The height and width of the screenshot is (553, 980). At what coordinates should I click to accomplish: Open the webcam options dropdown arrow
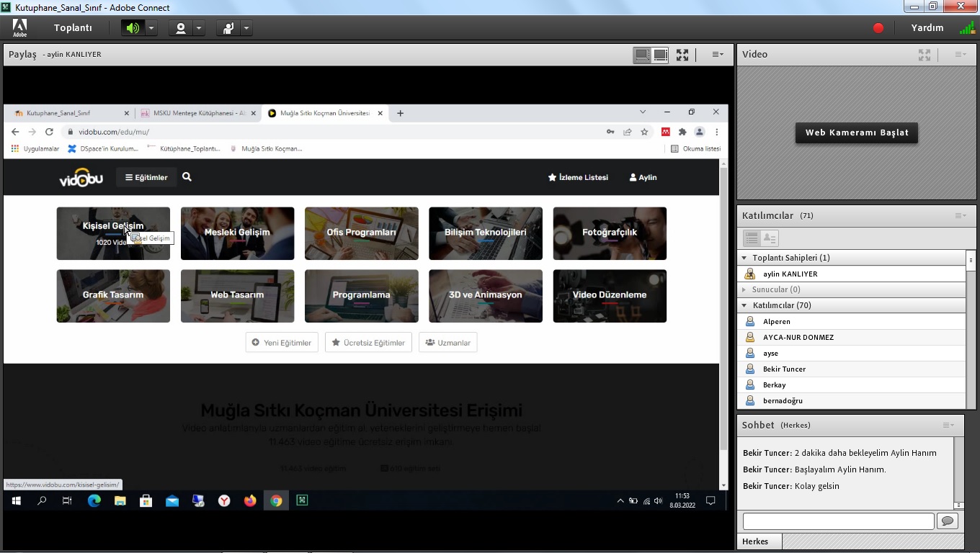point(199,28)
